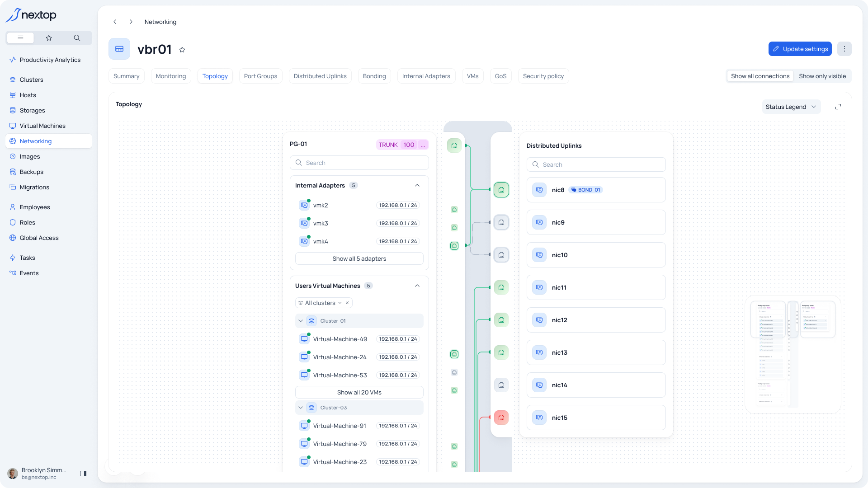The height and width of the screenshot is (488, 868).
Task: Open the Status Legend dropdown
Action: click(791, 107)
